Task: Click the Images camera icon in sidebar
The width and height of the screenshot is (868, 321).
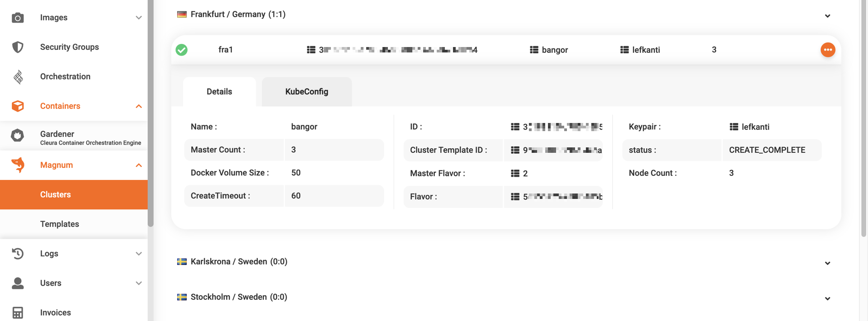Action: point(18,18)
